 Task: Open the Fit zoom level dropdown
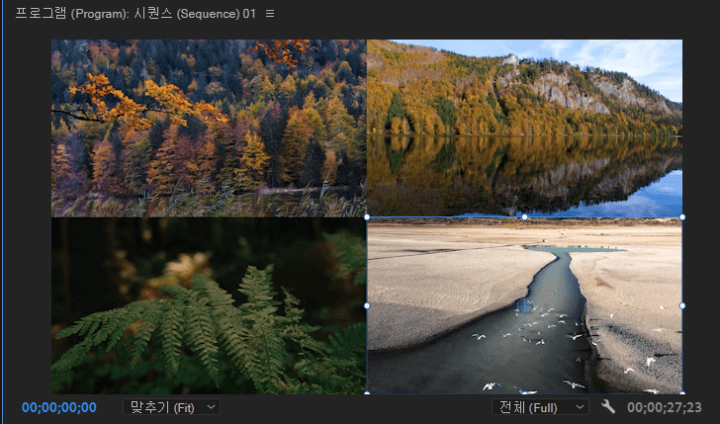click(172, 407)
